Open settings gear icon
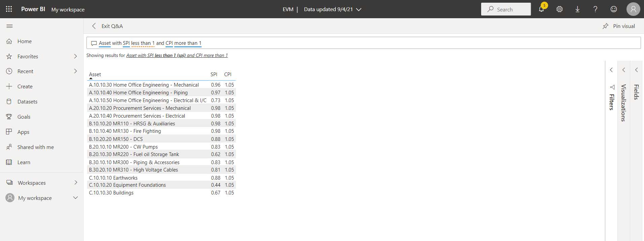This screenshot has width=644, height=241. [x=559, y=9]
